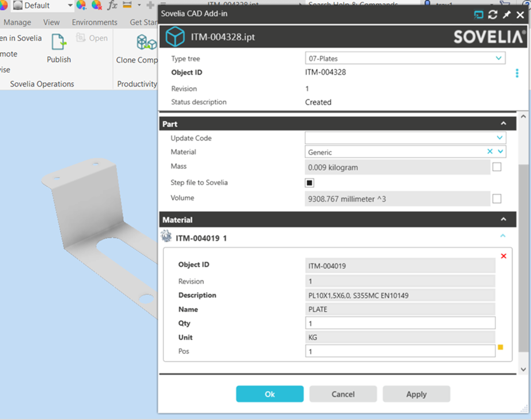Apply changes in Sovelia dialog

416,393
